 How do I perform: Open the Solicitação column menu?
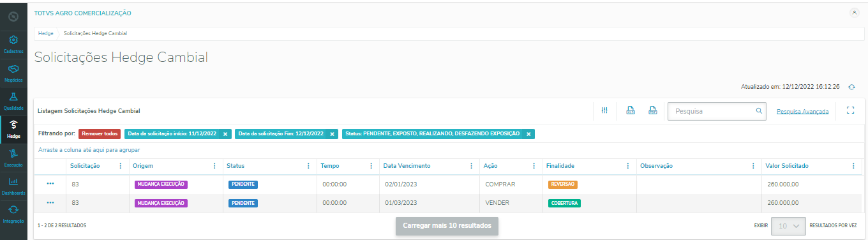[121, 166]
